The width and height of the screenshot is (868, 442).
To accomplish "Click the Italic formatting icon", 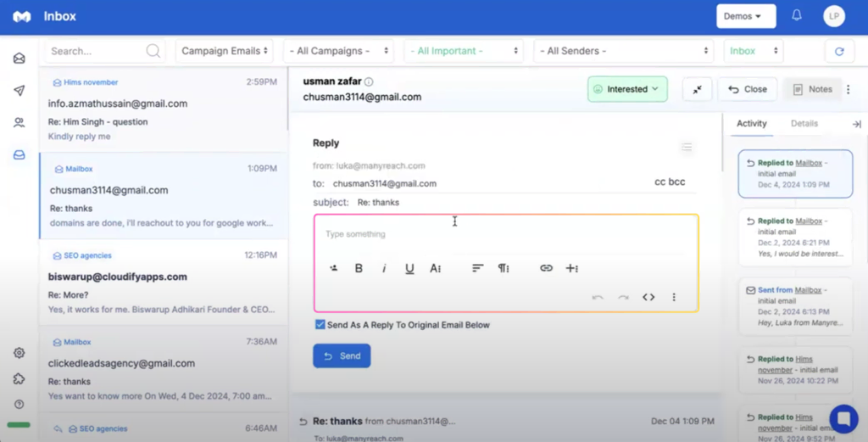I will click(384, 268).
